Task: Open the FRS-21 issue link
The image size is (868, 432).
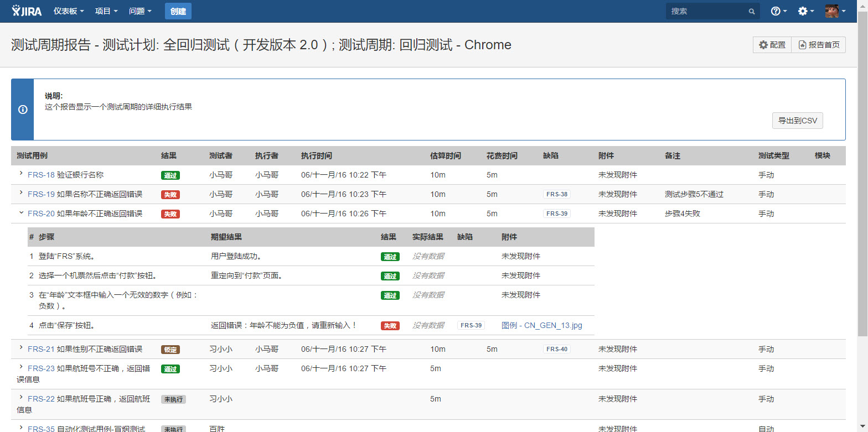Action: click(x=41, y=349)
